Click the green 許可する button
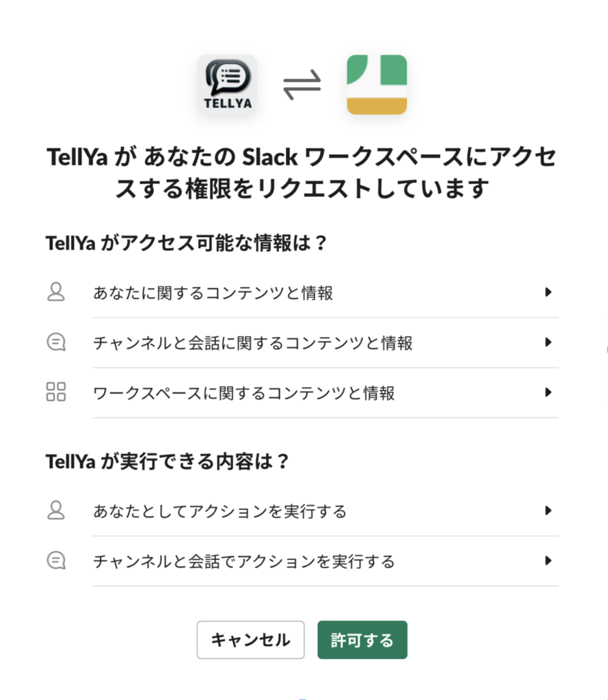Screen dimensions: 608x700 coord(362,640)
